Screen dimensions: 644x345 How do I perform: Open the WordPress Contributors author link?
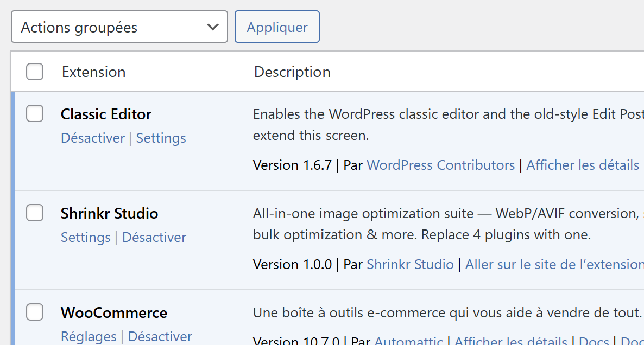point(440,165)
